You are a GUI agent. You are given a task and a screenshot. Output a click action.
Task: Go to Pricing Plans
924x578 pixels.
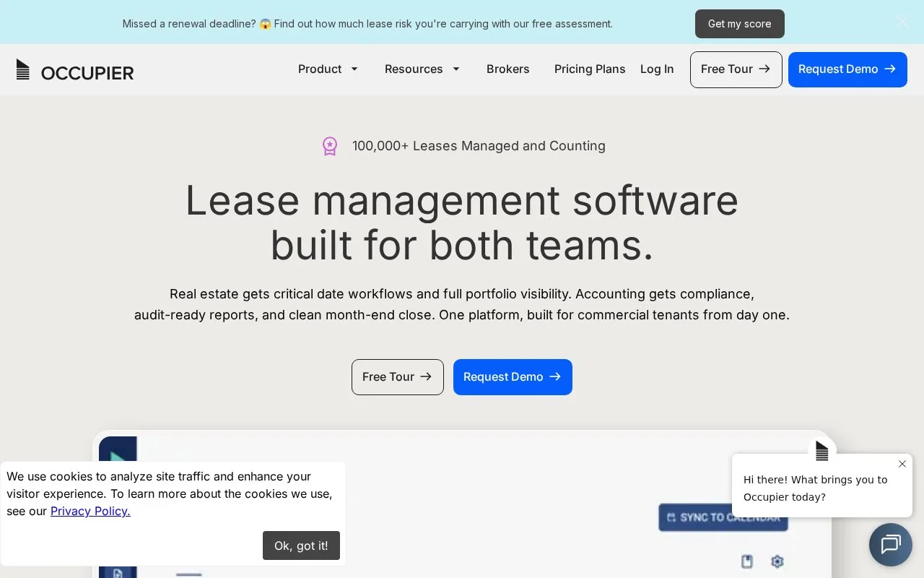point(590,69)
